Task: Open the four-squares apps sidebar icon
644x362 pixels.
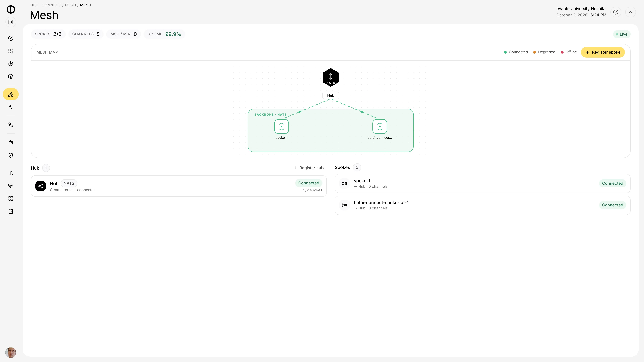Action: coord(11,198)
